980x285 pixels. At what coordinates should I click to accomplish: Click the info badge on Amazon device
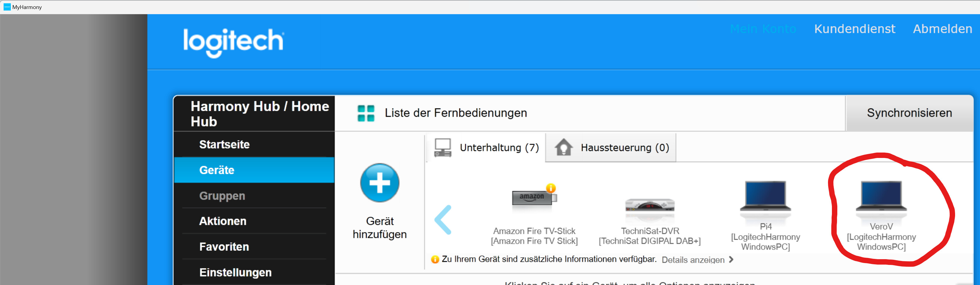coord(550,188)
